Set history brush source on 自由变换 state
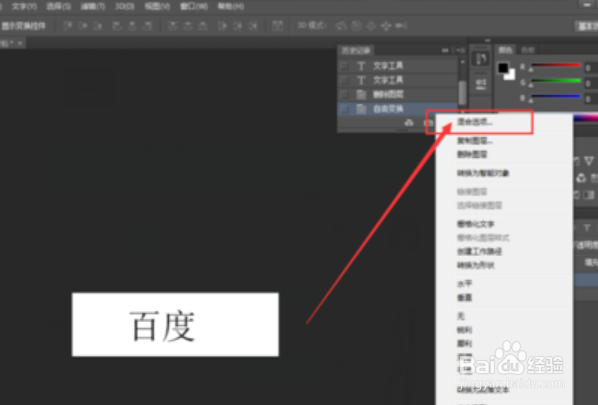The width and height of the screenshot is (598, 405). [x=344, y=109]
